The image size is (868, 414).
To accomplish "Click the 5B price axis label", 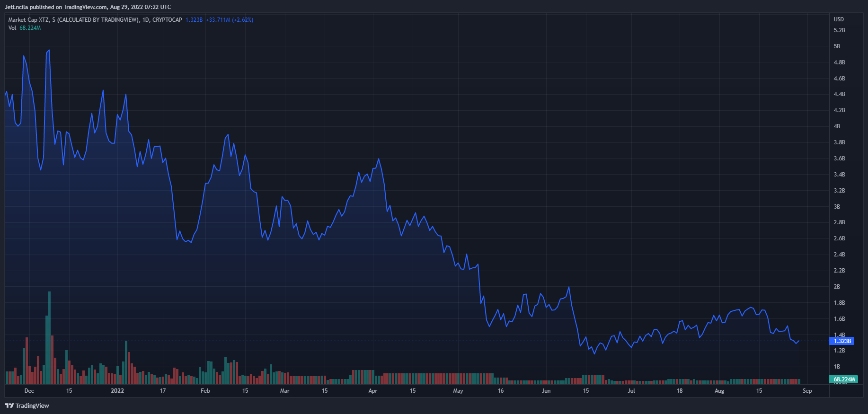I will (x=837, y=46).
